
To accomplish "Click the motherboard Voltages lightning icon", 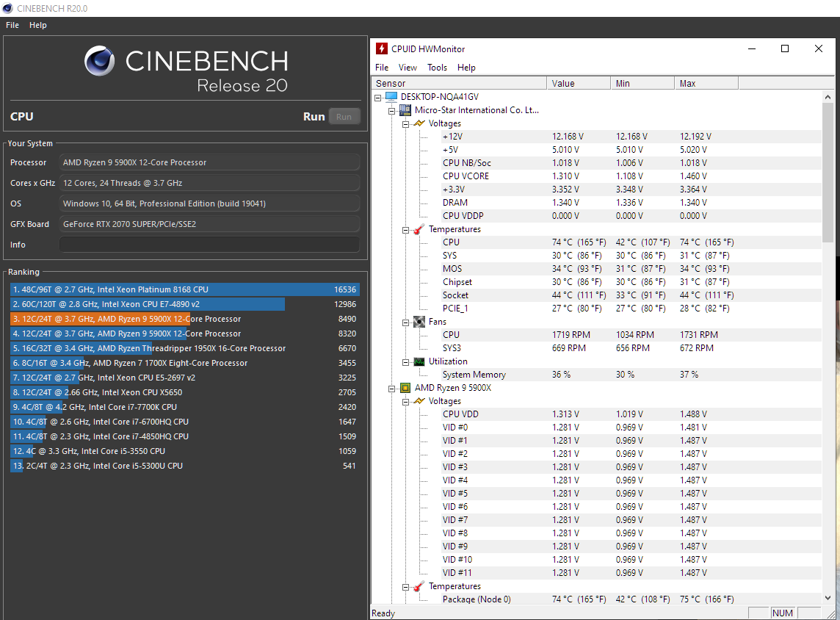I will tap(419, 124).
